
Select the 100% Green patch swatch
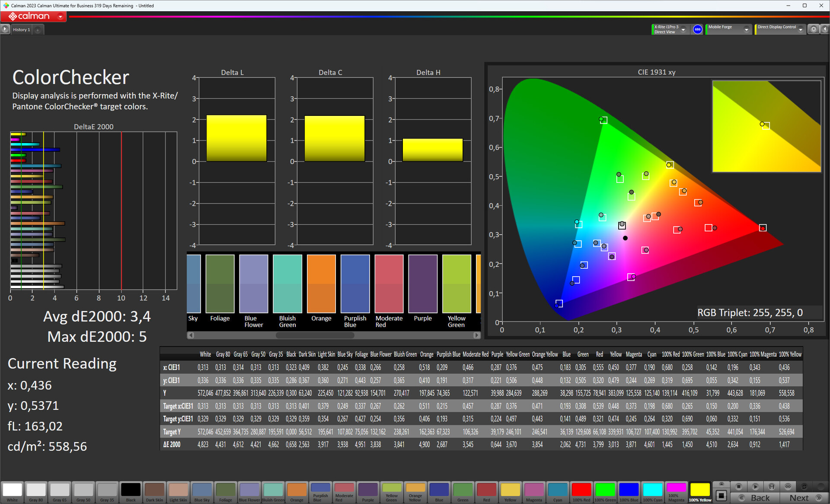click(605, 492)
